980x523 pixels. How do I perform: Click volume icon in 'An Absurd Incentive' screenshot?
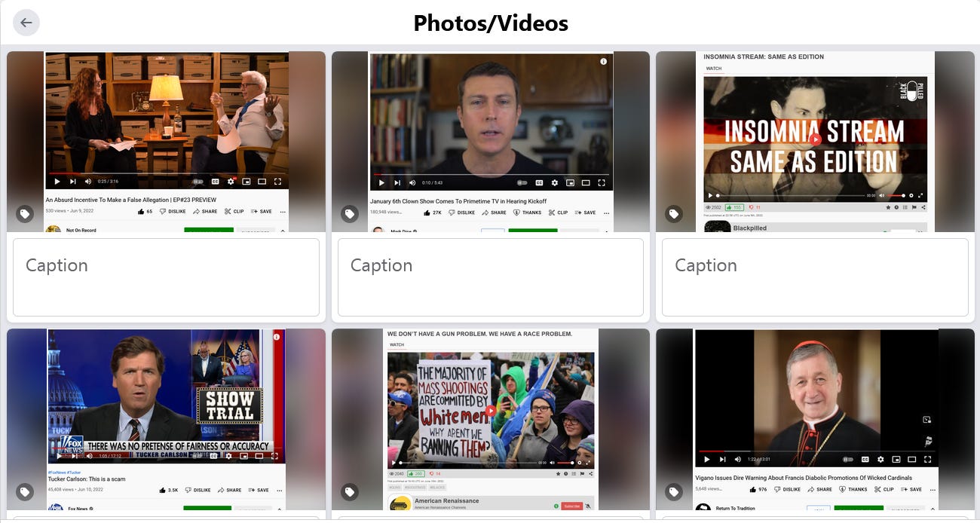pyautogui.click(x=88, y=182)
